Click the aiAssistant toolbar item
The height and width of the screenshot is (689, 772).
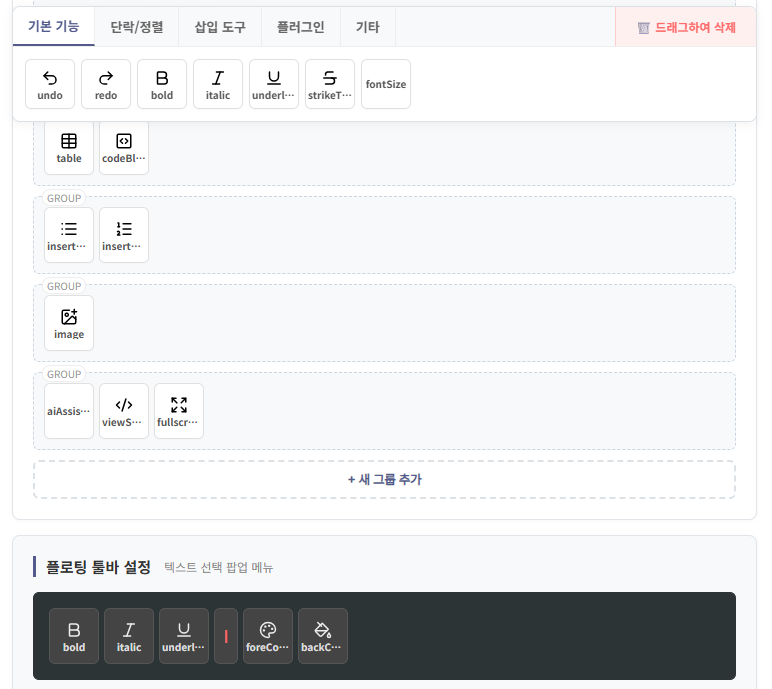[x=69, y=411]
